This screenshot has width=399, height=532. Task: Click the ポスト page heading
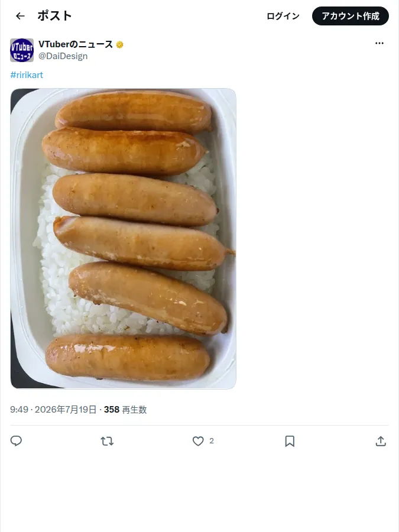coord(54,16)
